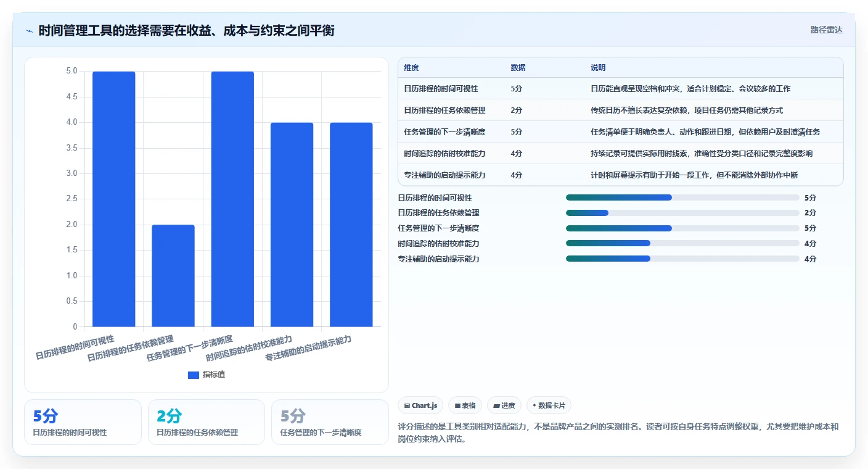Click the 日历排程的任务依赖管理 progress bar
The height and width of the screenshot is (469, 868).
click(x=682, y=213)
